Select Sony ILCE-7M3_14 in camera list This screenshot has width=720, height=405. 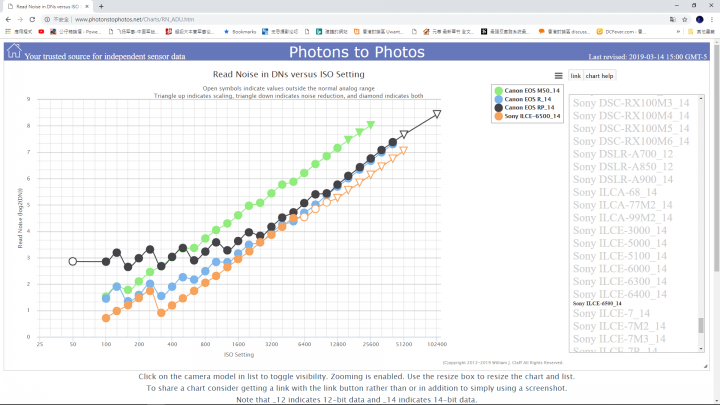click(619, 339)
